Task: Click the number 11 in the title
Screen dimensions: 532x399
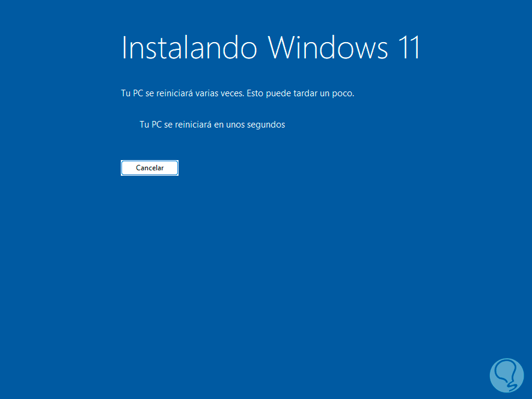Action: pyautogui.click(x=409, y=47)
